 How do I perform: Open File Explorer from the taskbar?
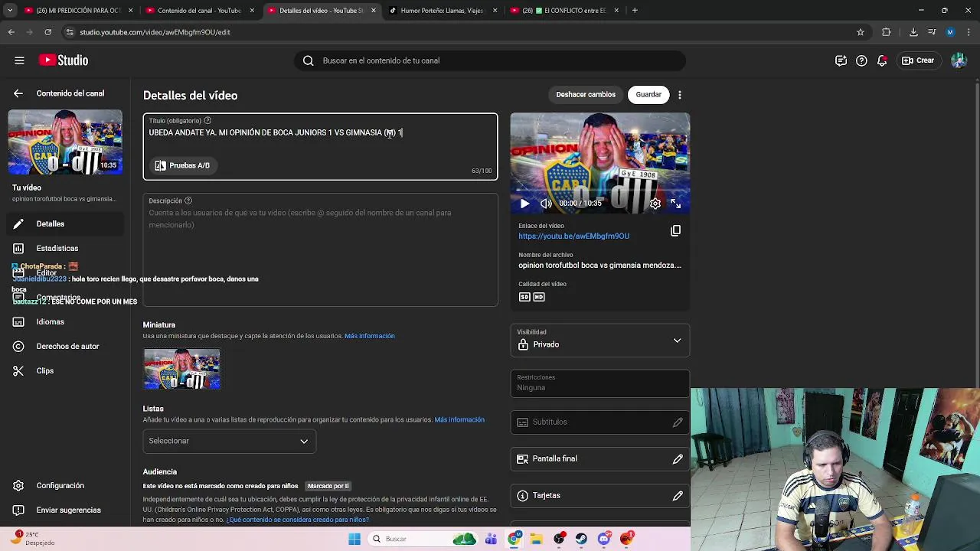(x=537, y=539)
